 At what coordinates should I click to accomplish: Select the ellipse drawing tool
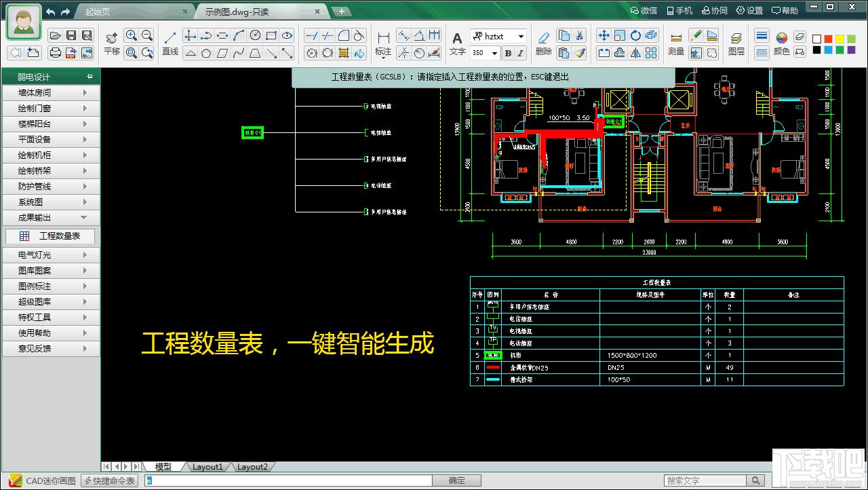288,35
